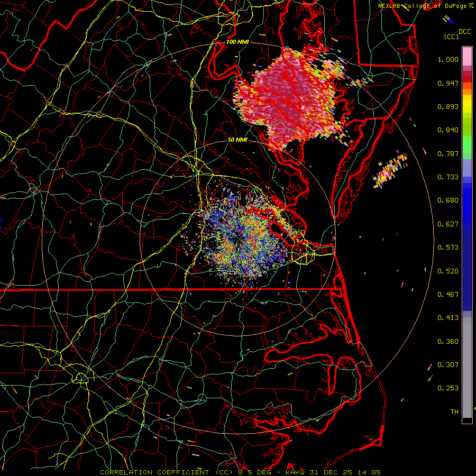Click the Correlation Coefficient product title at the bottom
Image resolution: width=476 pixels, height=476 pixels.
pyautogui.click(x=240, y=472)
